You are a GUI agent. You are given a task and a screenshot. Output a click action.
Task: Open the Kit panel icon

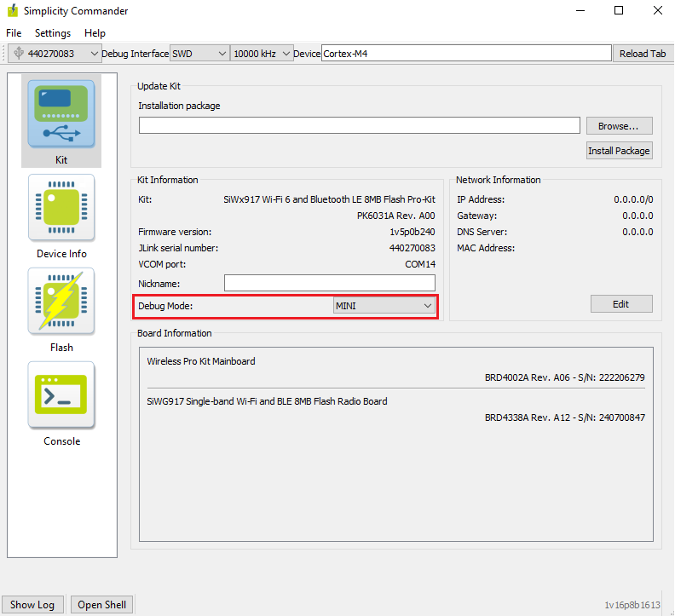pos(61,114)
